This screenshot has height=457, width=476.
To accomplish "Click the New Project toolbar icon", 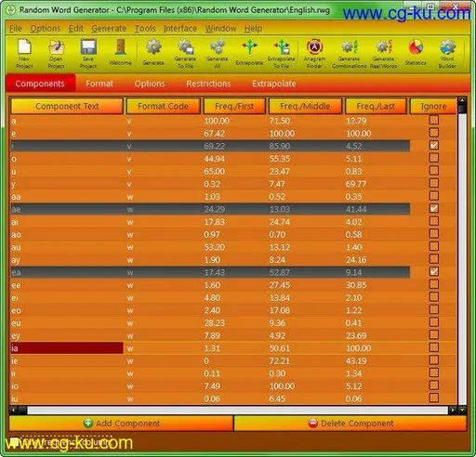I will point(24,53).
